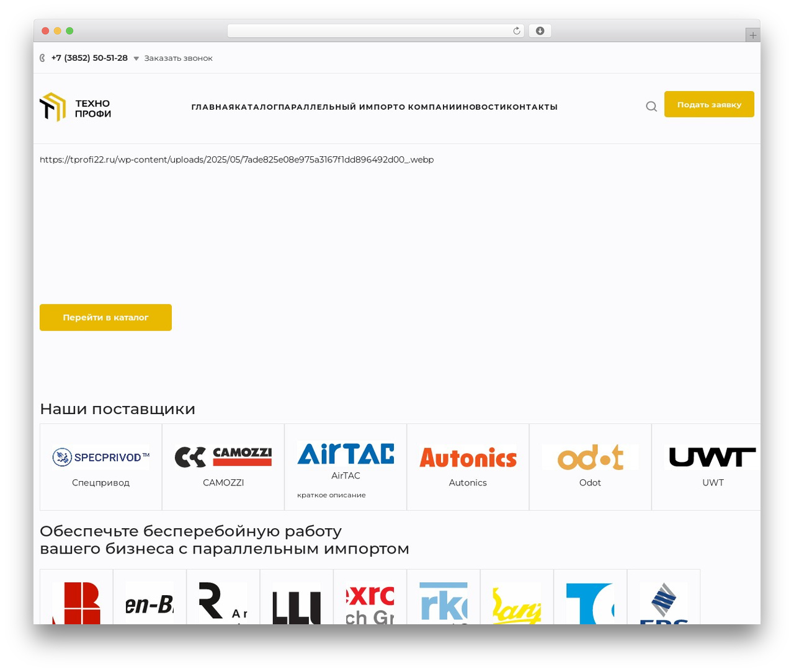The image size is (794, 672).
Task: Select the webp image URL text
Action: 236,159
